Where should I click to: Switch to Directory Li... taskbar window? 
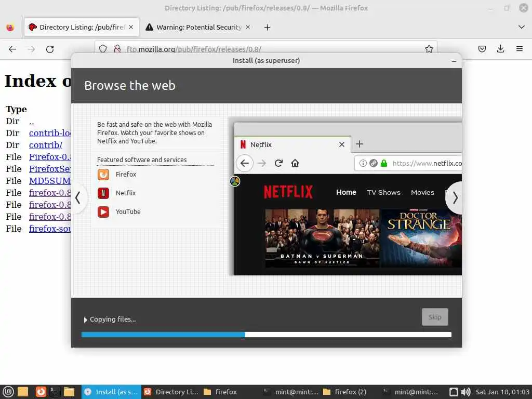pos(171,392)
